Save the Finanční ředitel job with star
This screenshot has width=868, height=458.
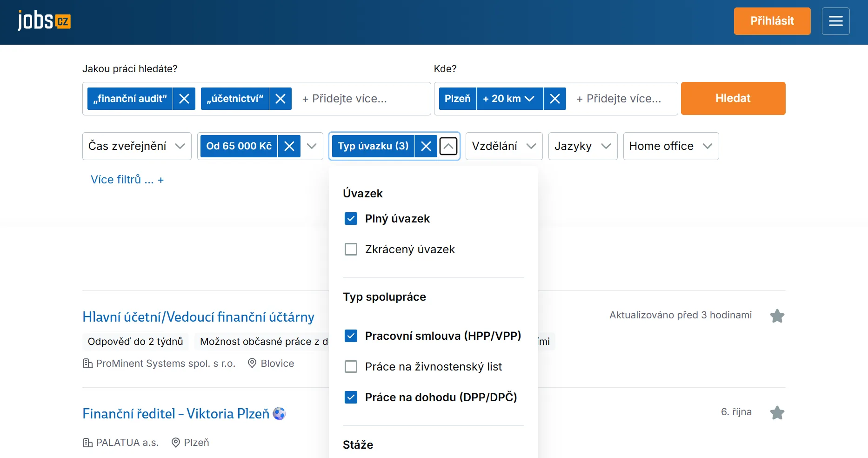[777, 413]
